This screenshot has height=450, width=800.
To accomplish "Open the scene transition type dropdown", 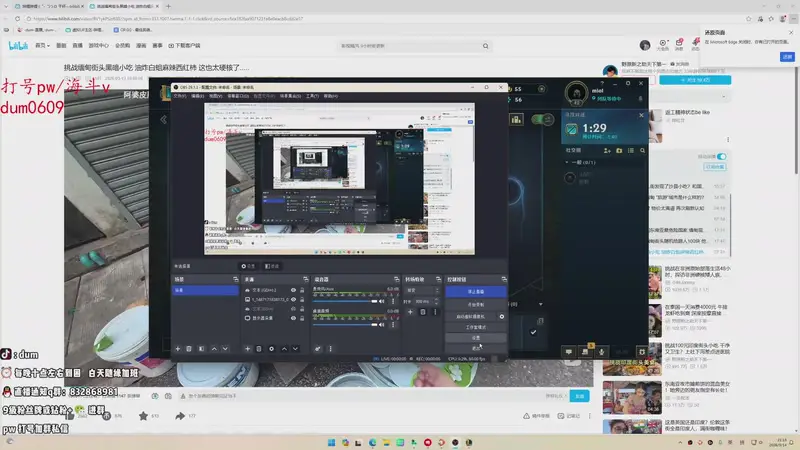I will pos(420,289).
